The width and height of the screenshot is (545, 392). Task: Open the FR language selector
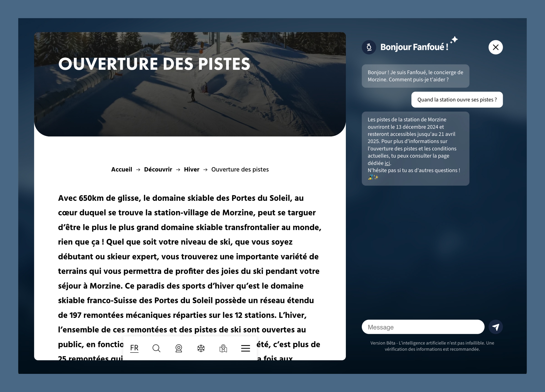(134, 348)
